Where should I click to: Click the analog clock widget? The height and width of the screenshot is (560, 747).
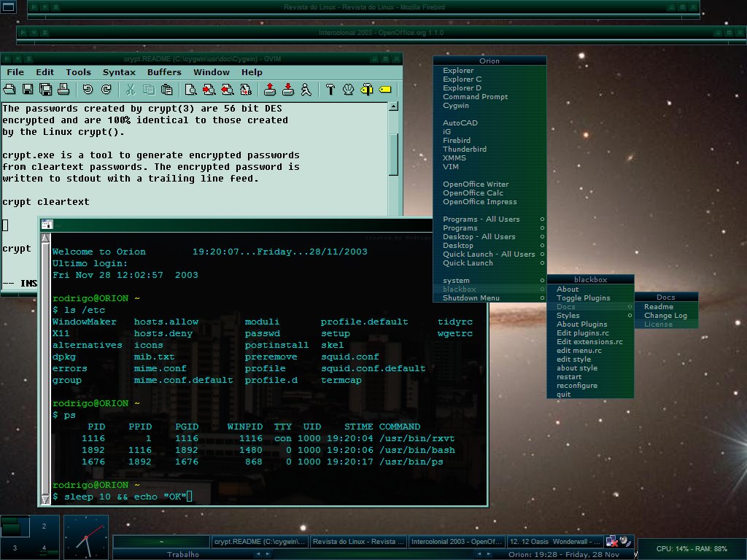(x=86, y=537)
